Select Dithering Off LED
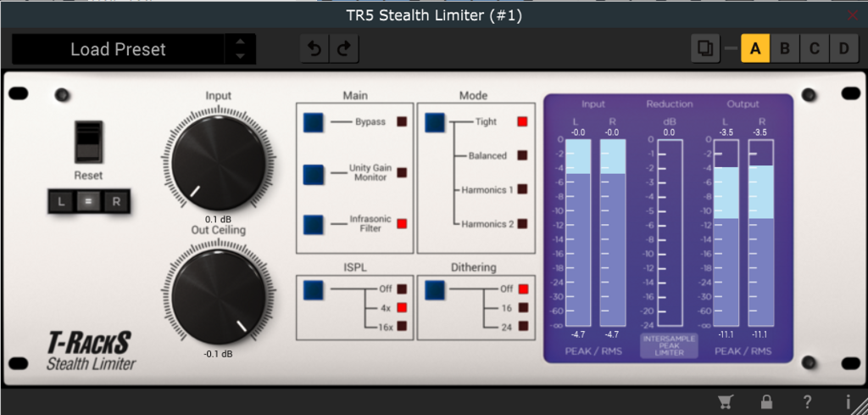The width and height of the screenshot is (868, 415). 523,289
